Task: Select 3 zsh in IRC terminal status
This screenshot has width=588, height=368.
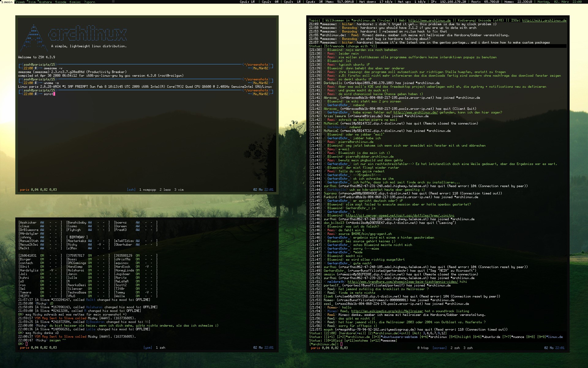Action: [x=468, y=348]
